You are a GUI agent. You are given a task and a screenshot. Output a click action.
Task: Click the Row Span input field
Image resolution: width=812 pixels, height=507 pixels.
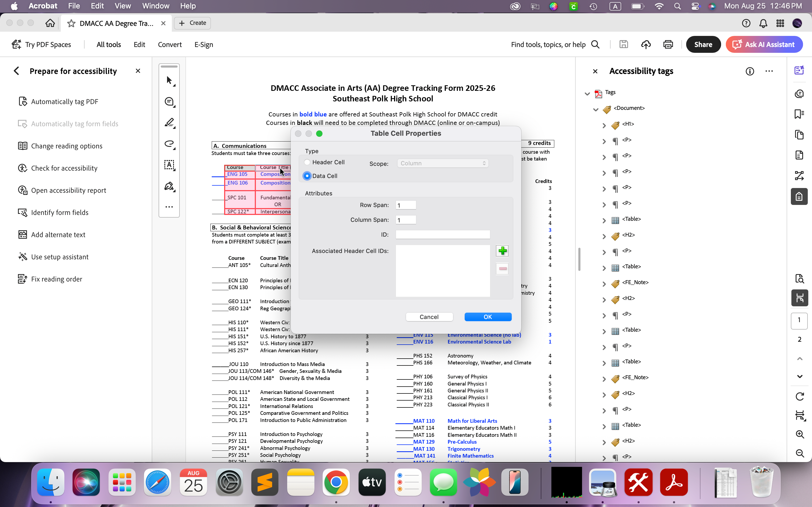(405, 205)
